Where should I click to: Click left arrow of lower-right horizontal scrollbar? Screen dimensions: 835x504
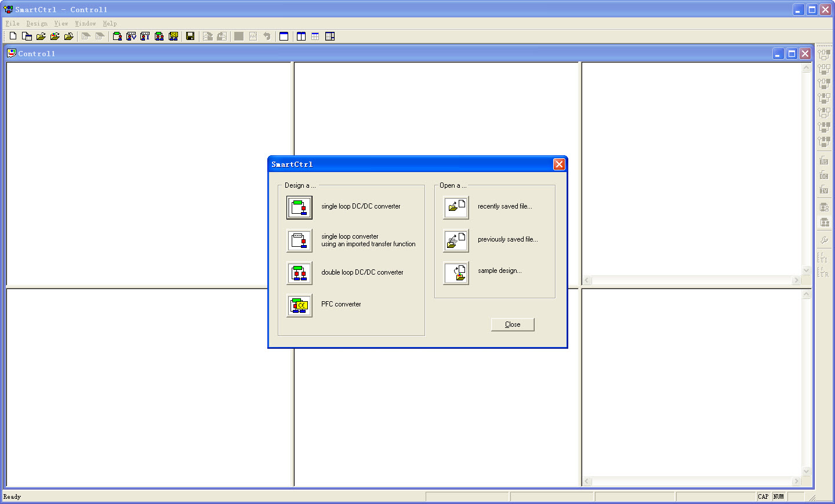587,481
